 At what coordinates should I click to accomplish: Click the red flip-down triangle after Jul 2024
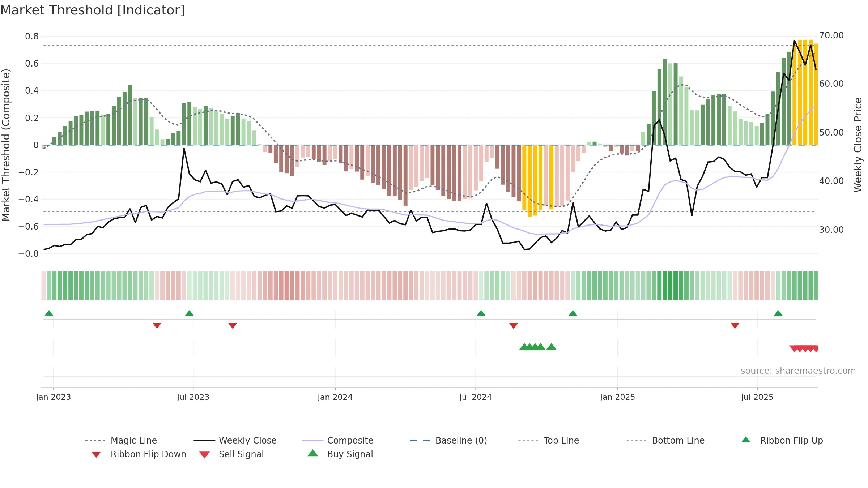point(514,326)
